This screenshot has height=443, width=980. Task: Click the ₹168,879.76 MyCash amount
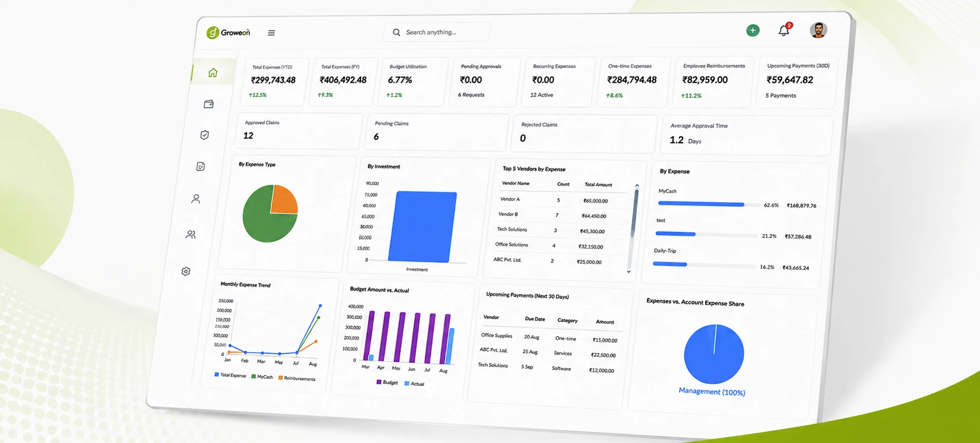pos(802,206)
